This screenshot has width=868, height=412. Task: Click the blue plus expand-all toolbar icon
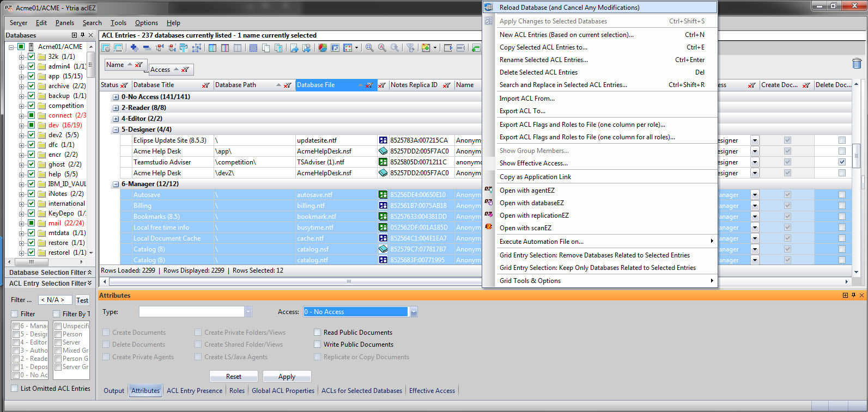click(x=134, y=48)
